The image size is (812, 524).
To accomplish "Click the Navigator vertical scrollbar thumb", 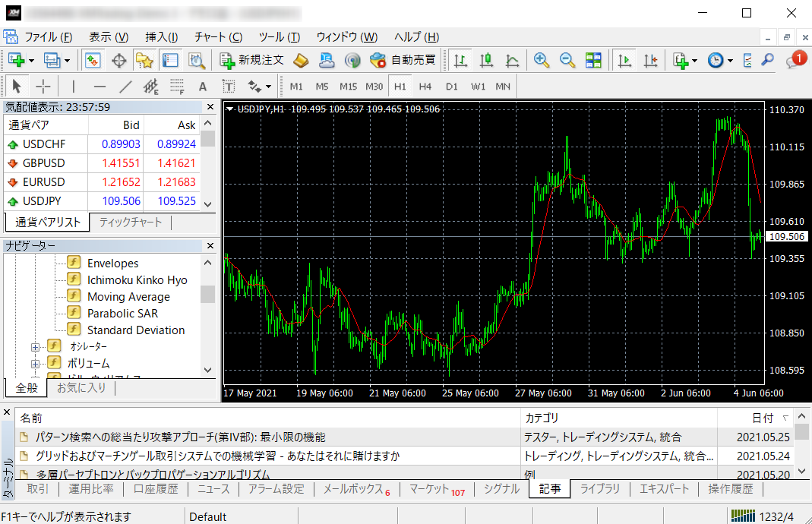I will [207, 294].
